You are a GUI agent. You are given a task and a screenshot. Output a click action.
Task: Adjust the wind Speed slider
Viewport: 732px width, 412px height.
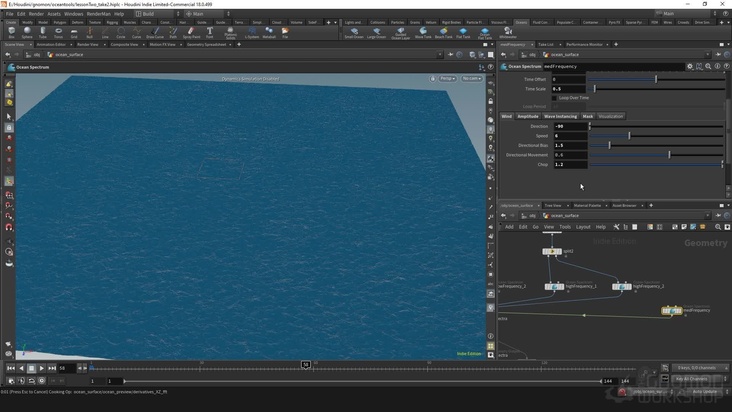(x=656, y=136)
